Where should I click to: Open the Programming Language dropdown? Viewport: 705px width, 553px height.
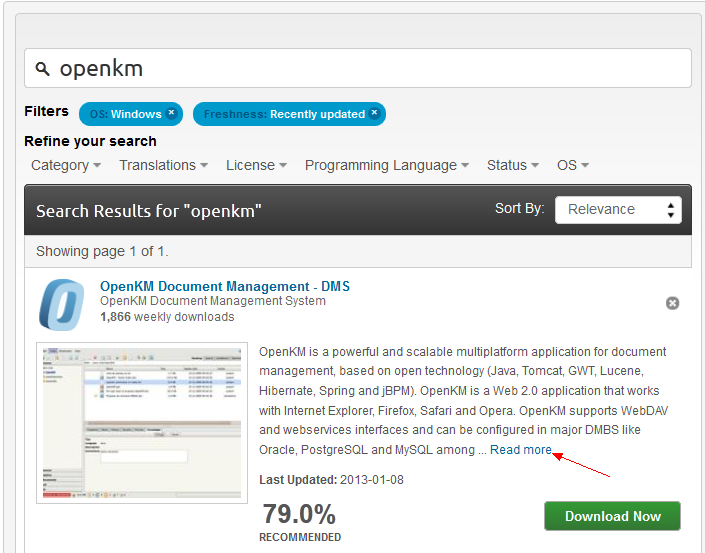(x=387, y=165)
